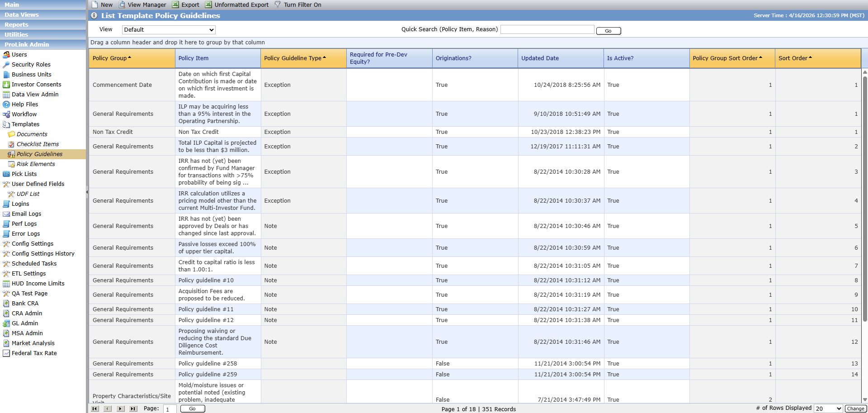868x413 pixels.
Task: Open the rows displayed dropdown showing 20
Action: [x=828, y=408]
